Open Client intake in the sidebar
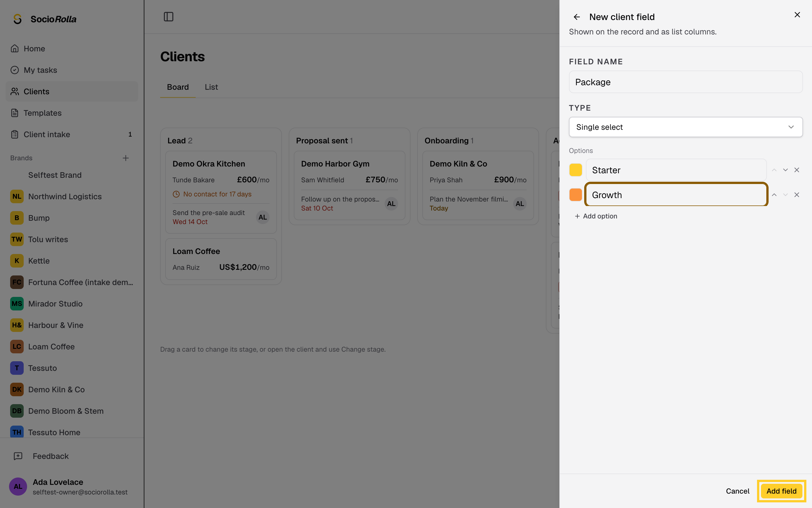The width and height of the screenshot is (812, 508). tap(72, 134)
